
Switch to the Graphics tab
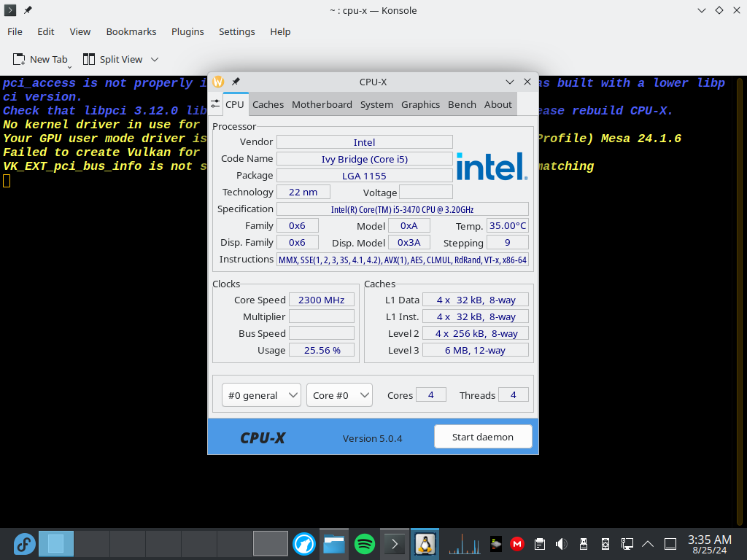coord(420,104)
